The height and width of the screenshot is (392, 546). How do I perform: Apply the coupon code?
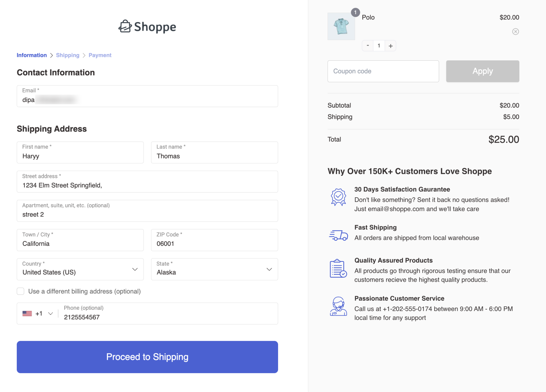coord(482,71)
